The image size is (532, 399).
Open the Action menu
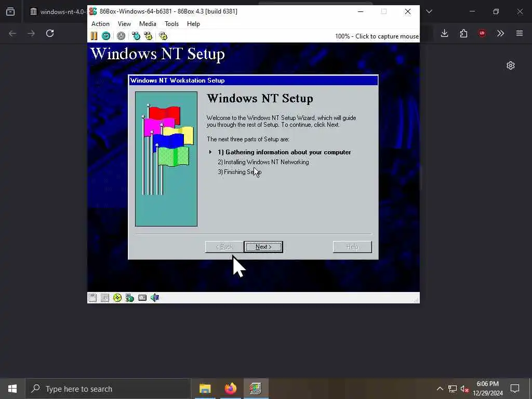click(100, 24)
